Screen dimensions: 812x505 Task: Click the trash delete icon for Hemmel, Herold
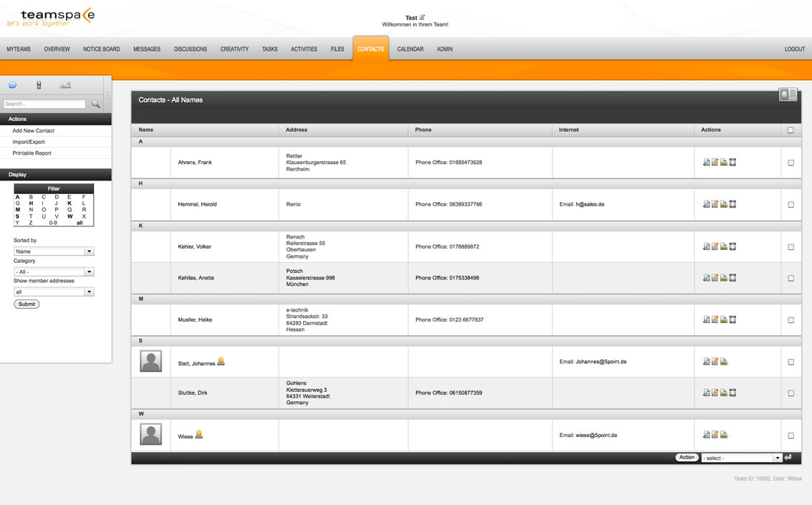click(733, 204)
